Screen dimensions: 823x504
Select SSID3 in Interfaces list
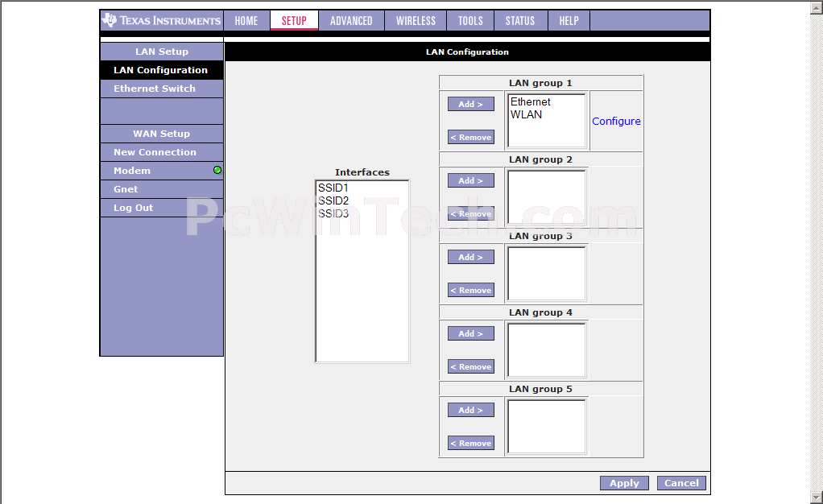[333, 213]
